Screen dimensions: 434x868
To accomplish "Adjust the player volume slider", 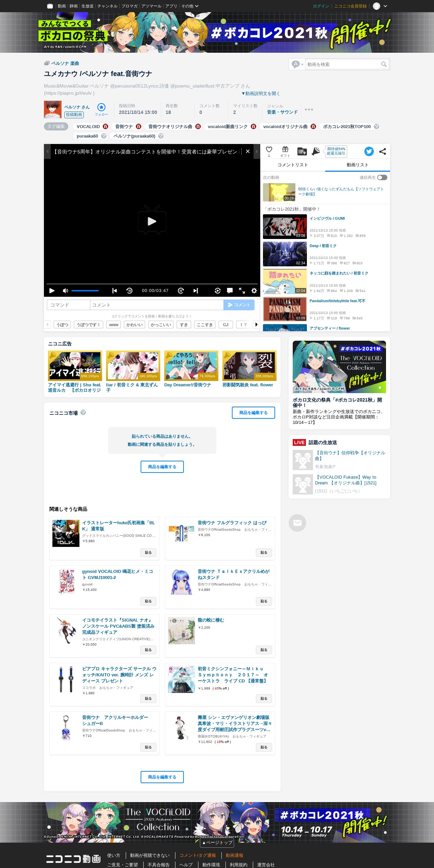I will pos(85,291).
